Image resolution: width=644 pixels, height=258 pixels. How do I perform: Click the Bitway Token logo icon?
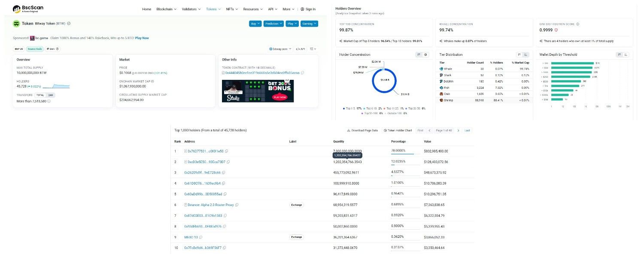coord(16,24)
